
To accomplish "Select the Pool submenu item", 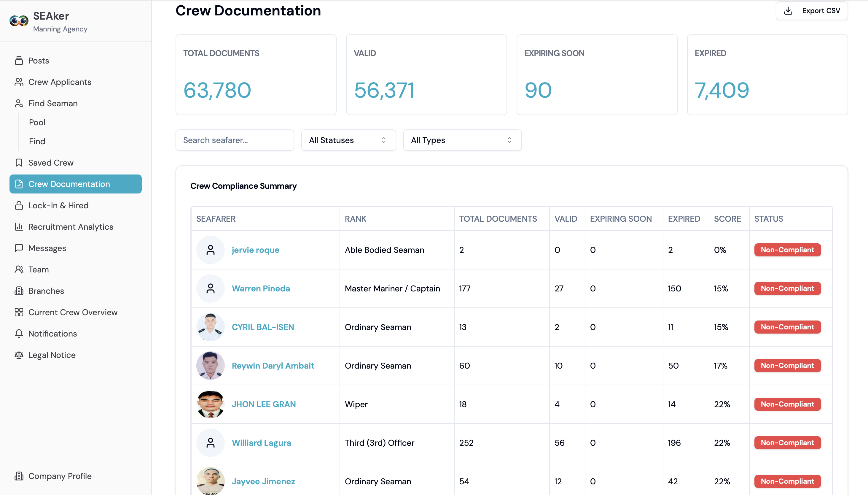I will [37, 122].
